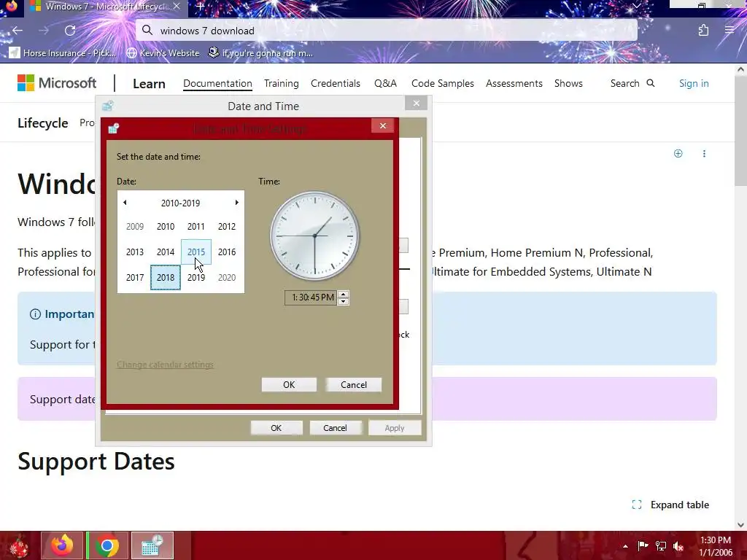Screen dimensions: 747x560
Task: Open the Start menu ornament button
Action: click(x=19, y=545)
